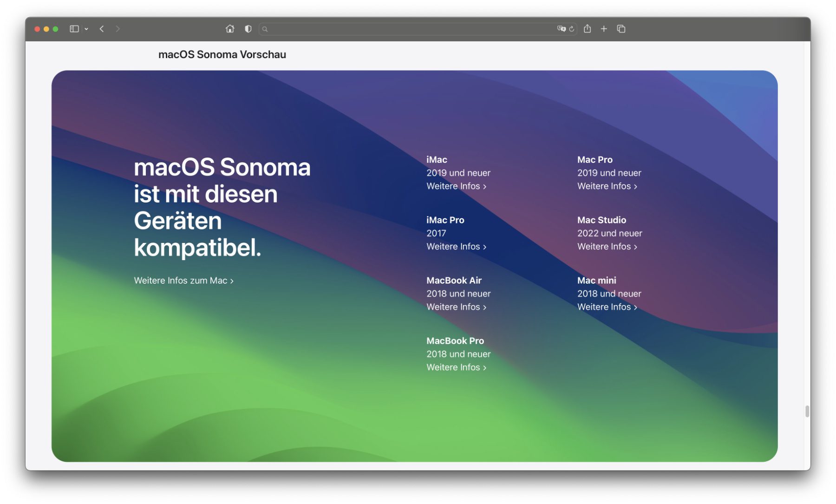Open Weitere Infos under MacBook Pro
This screenshot has width=836, height=504.
[x=456, y=367]
